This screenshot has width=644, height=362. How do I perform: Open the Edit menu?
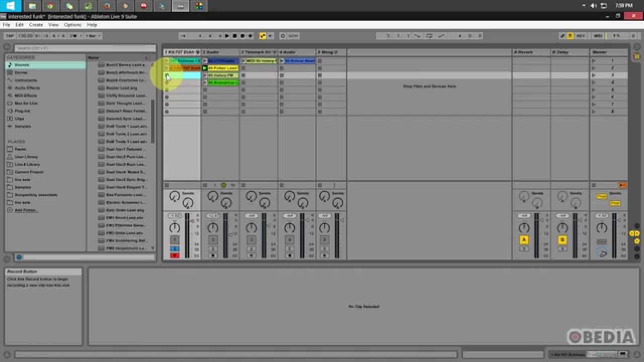coord(20,25)
